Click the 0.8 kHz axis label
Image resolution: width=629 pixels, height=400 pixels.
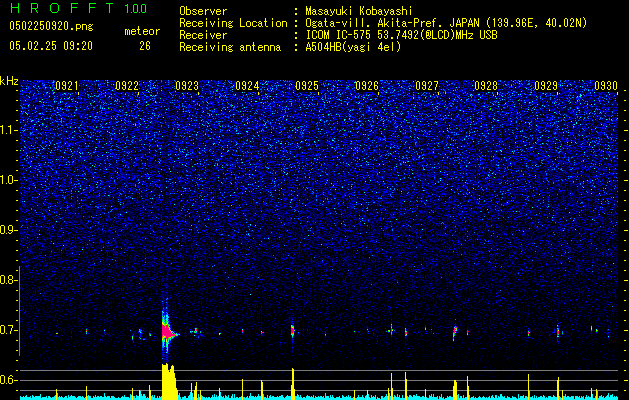[9, 280]
